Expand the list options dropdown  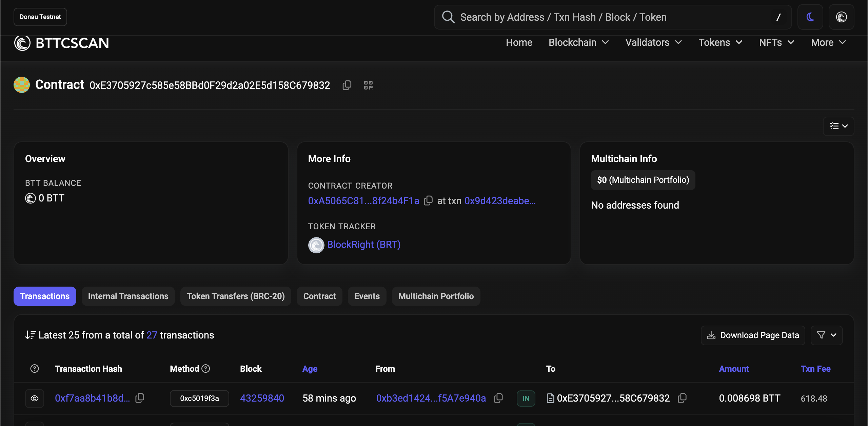pos(838,126)
